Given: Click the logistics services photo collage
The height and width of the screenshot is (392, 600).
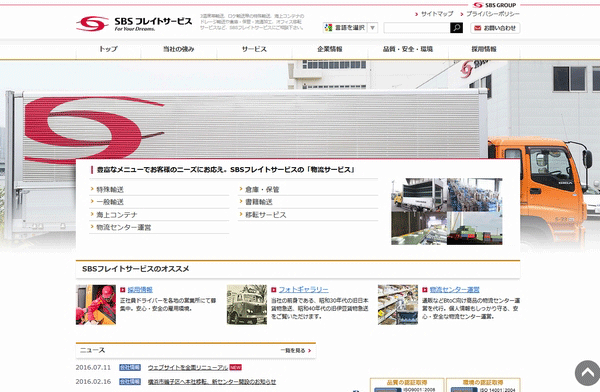Looking at the screenshot, I should click(x=447, y=211).
